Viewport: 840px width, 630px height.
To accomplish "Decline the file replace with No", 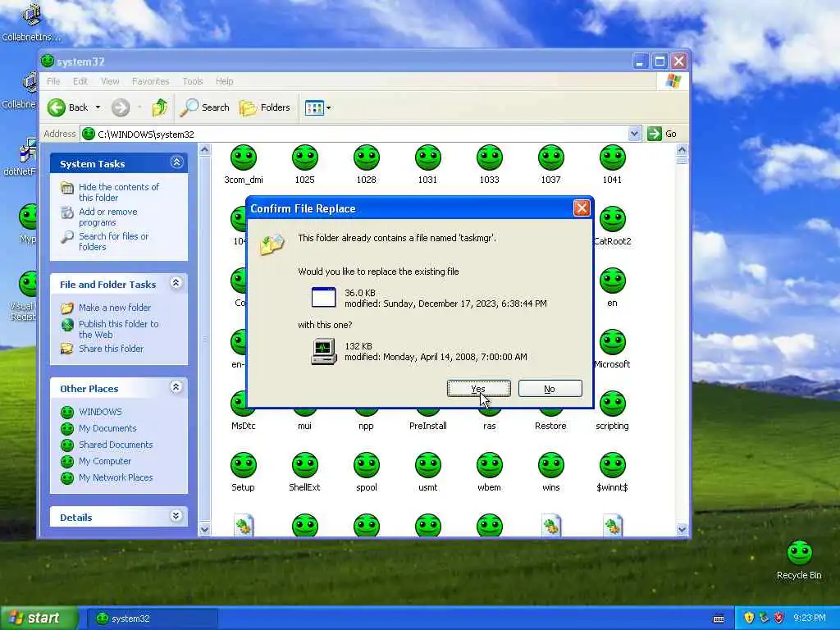I will 550,389.
